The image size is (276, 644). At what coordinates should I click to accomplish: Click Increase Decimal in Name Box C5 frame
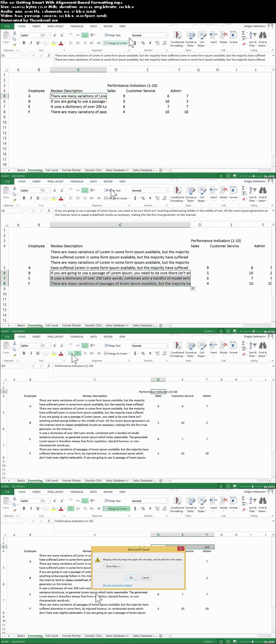pyautogui.click(x=157, y=43)
